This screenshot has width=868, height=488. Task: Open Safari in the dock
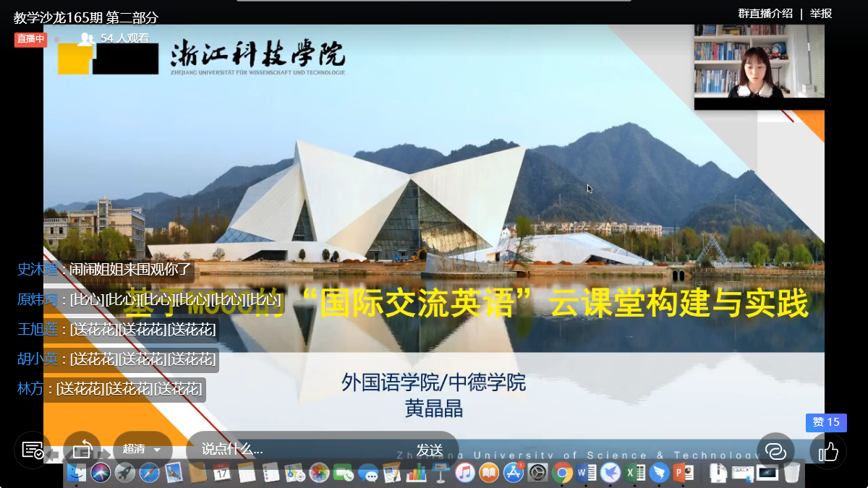[x=149, y=474]
